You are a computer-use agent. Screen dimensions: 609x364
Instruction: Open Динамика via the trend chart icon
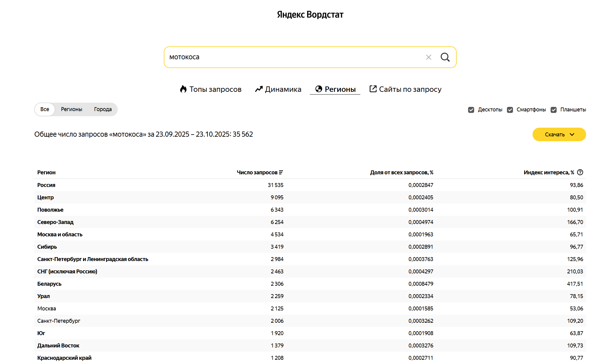pyautogui.click(x=258, y=89)
